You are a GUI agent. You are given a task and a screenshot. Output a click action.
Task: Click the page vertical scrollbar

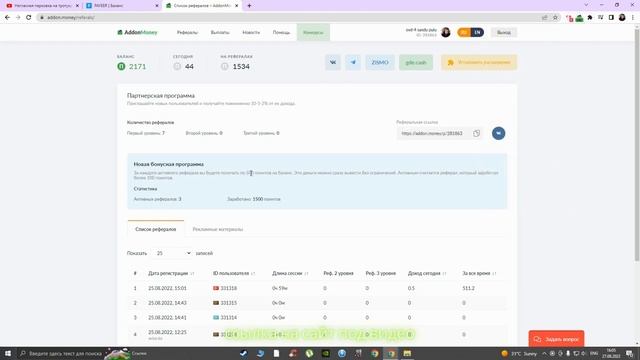tap(637, 145)
